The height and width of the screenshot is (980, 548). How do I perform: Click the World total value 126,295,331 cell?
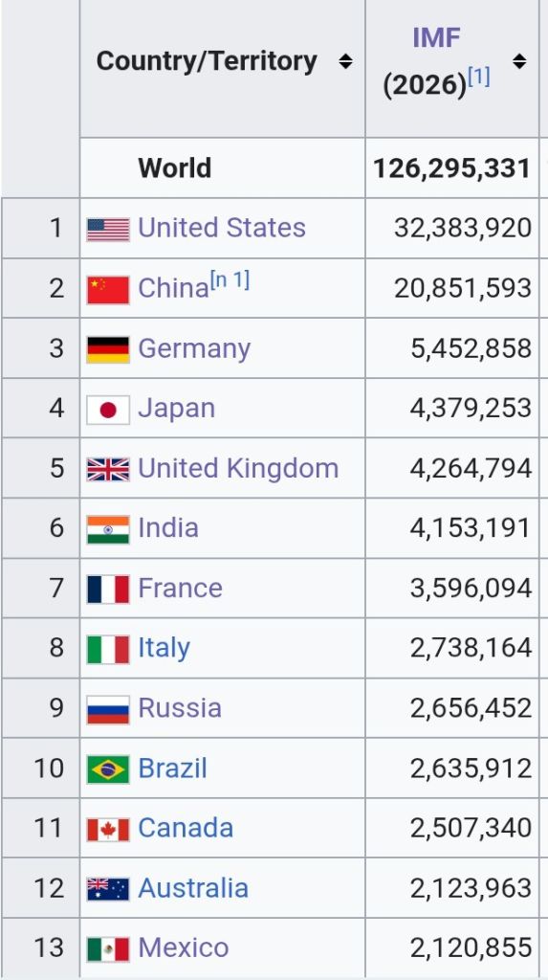452,167
